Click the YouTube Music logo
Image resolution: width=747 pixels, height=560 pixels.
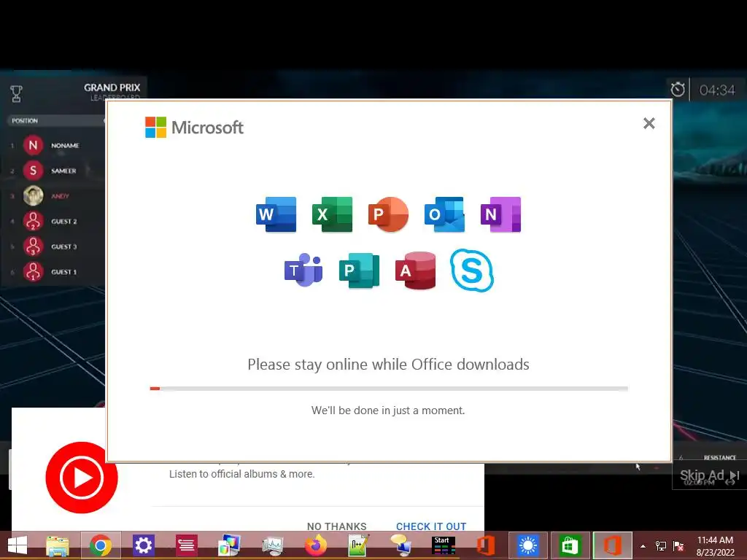pyautogui.click(x=82, y=477)
